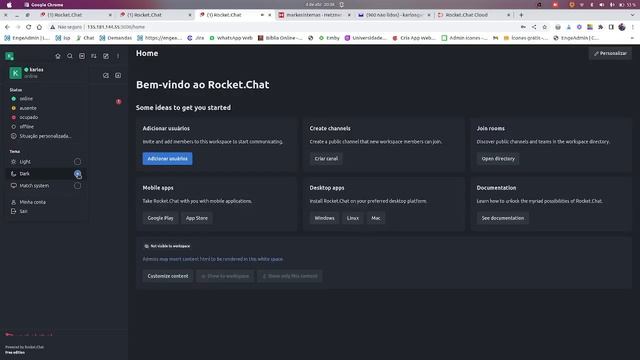Click the Criar canal button
Viewport: 640px width, 360px height.
[x=326, y=159]
